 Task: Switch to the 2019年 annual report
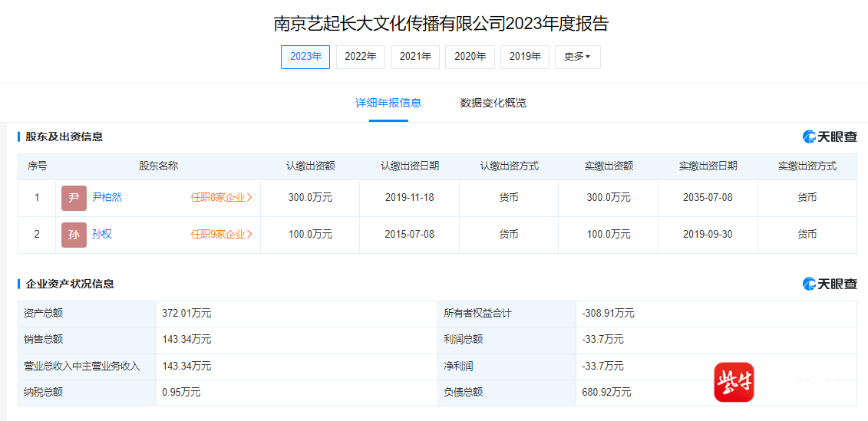point(525,57)
